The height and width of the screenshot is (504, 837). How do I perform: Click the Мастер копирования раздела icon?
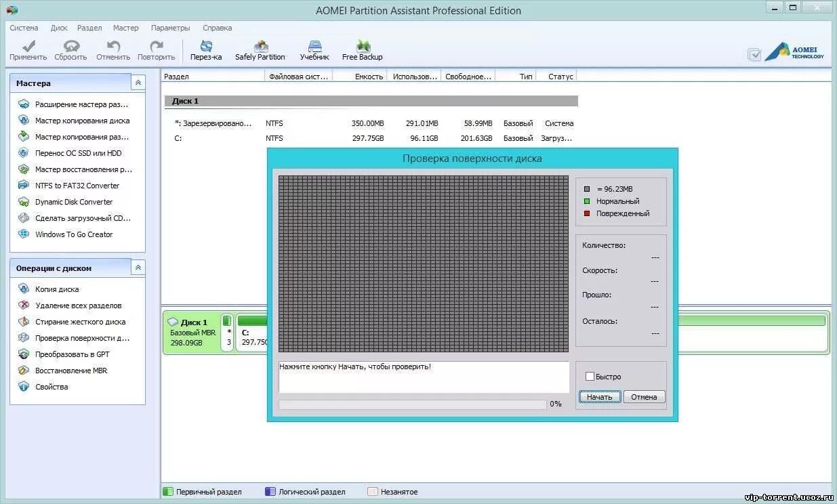tap(24, 137)
